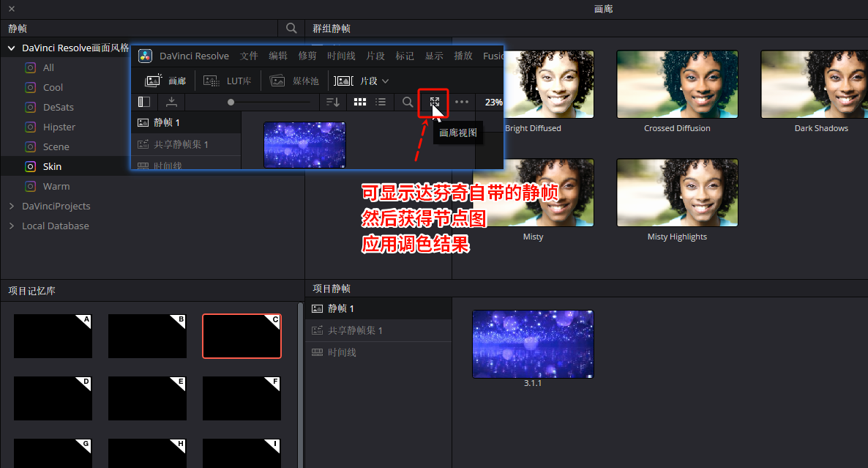Select 静帧 1 album in inset panel
The image size is (868, 468).
(x=186, y=122)
